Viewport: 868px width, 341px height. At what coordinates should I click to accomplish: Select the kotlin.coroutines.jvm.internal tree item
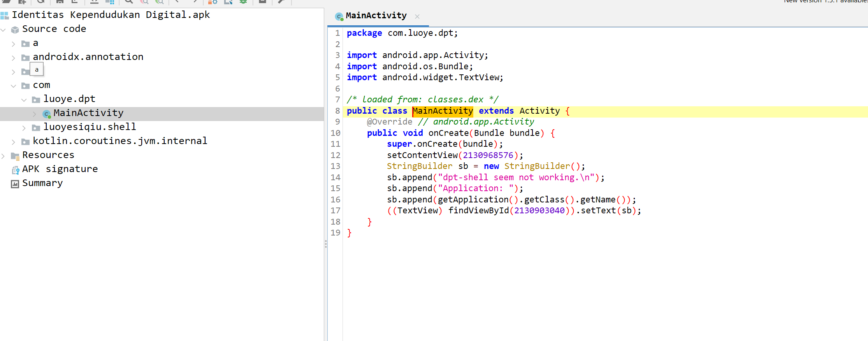tap(120, 141)
